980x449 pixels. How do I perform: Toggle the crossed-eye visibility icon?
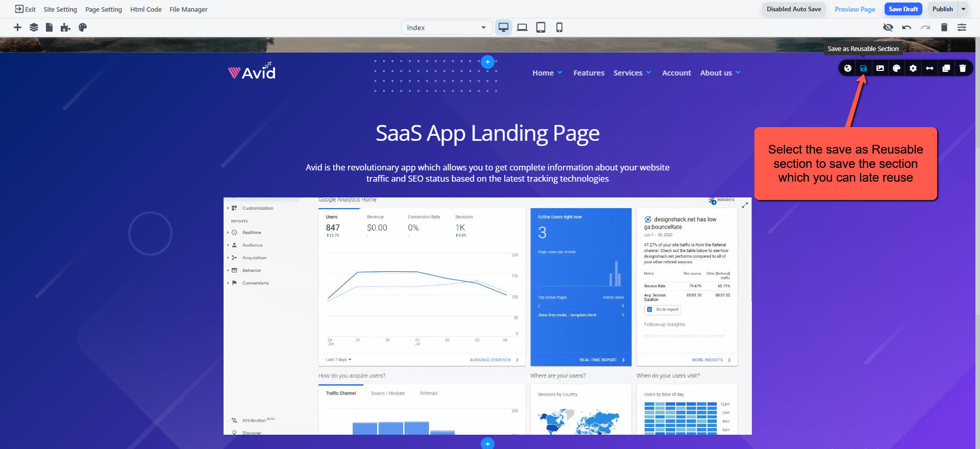pos(888,28)
